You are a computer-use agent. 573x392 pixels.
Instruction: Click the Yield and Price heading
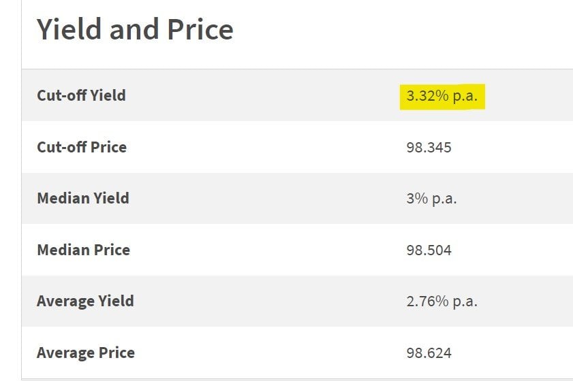(x=135, y=29)
